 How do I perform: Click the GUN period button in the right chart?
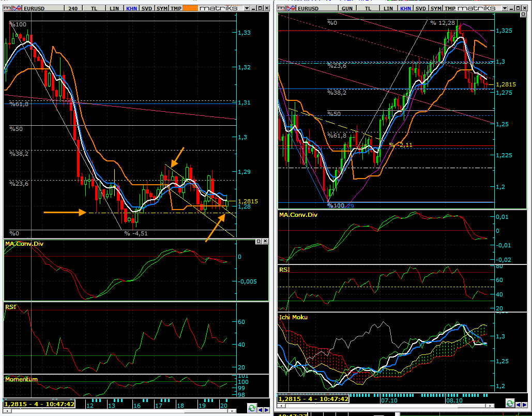click(x=347, y=9)
